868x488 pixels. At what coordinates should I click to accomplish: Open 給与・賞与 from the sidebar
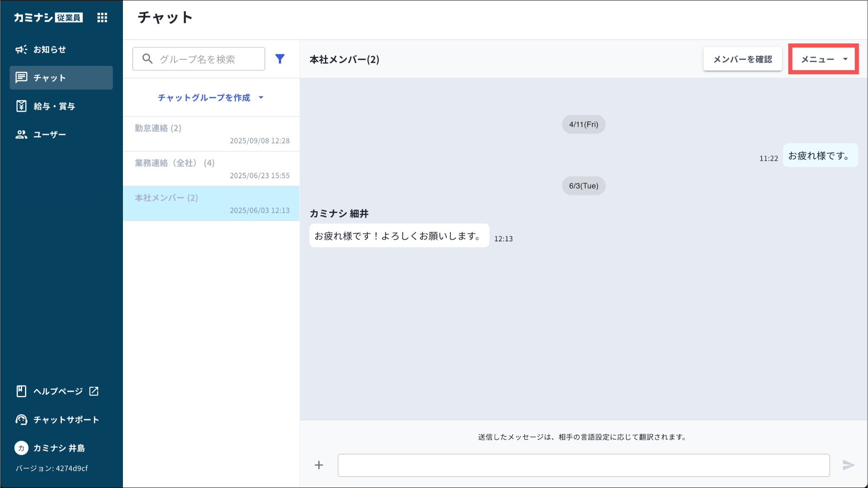click(x=54, y=106)
